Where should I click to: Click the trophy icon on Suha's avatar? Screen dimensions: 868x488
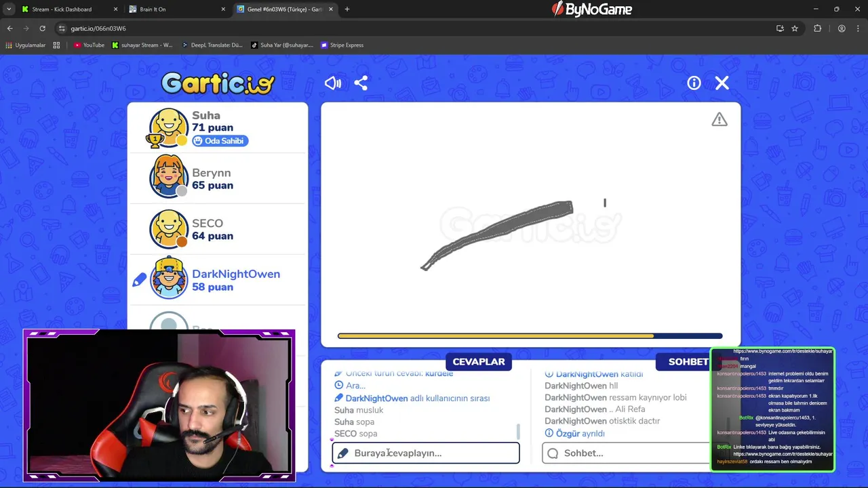155,140
